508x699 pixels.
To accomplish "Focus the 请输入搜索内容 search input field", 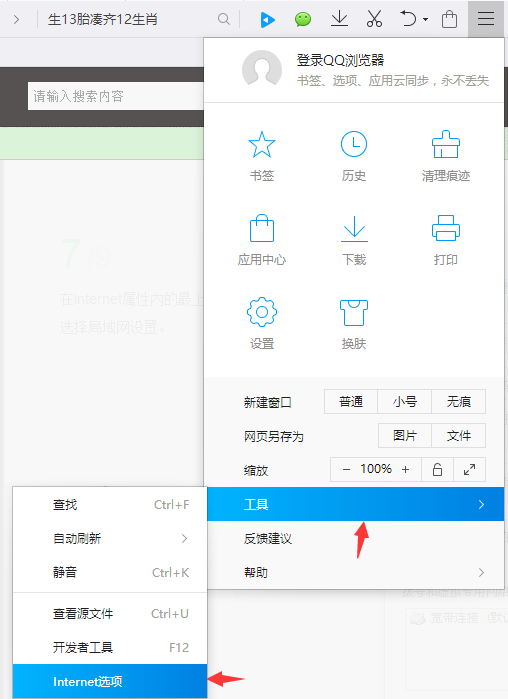I will (116, 96).
